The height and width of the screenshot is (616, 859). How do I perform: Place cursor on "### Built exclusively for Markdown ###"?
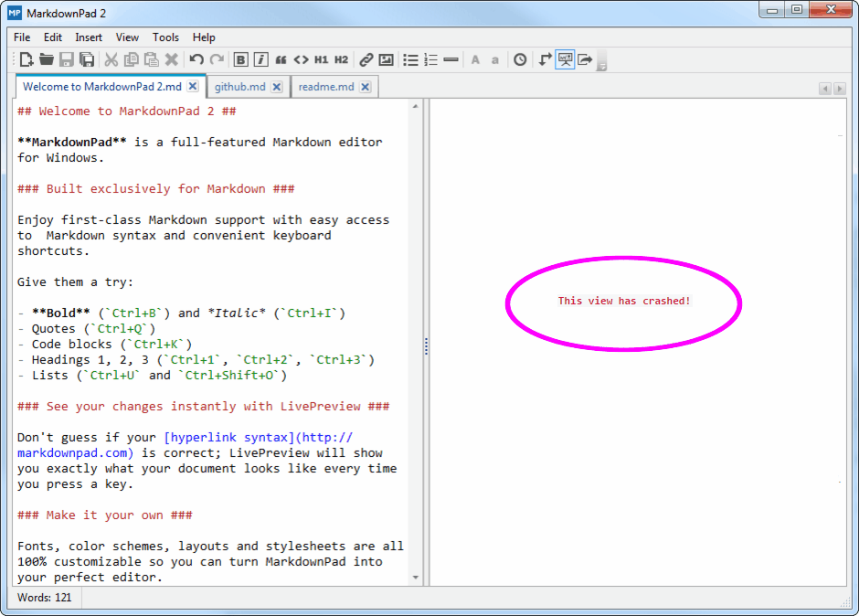[x=156, y=189]
